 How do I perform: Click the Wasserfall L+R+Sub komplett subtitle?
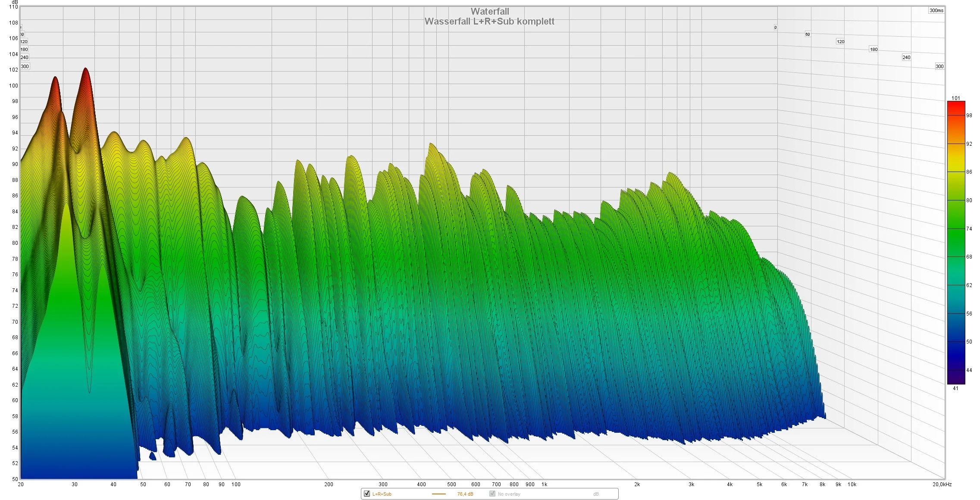click(489, 22)
